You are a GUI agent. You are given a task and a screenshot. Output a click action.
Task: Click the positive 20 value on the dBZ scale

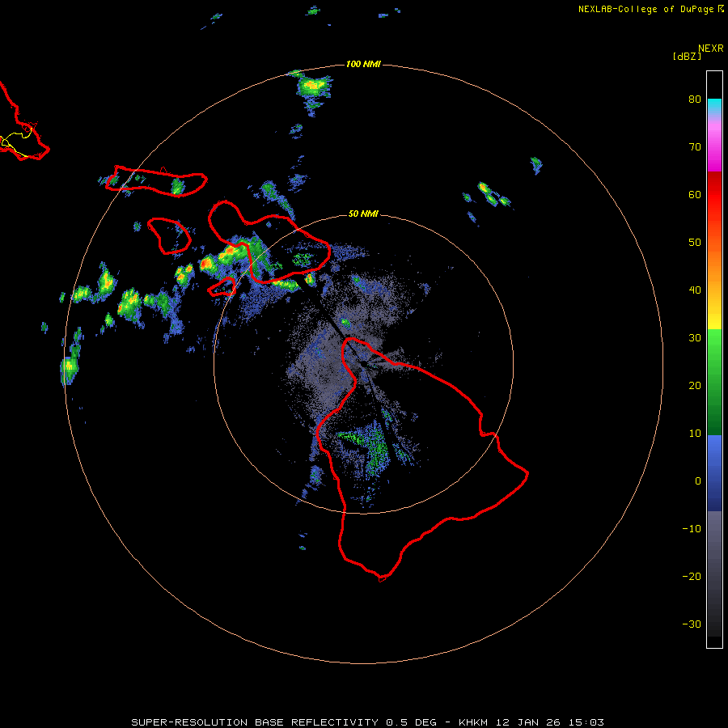click(x=695, y=386)
